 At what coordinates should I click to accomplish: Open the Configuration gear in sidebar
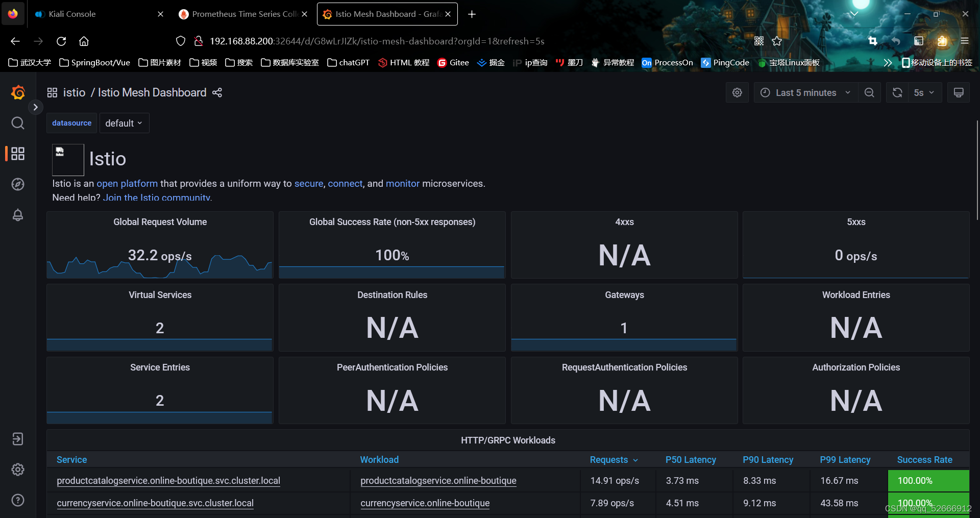(x=18, y=470)
